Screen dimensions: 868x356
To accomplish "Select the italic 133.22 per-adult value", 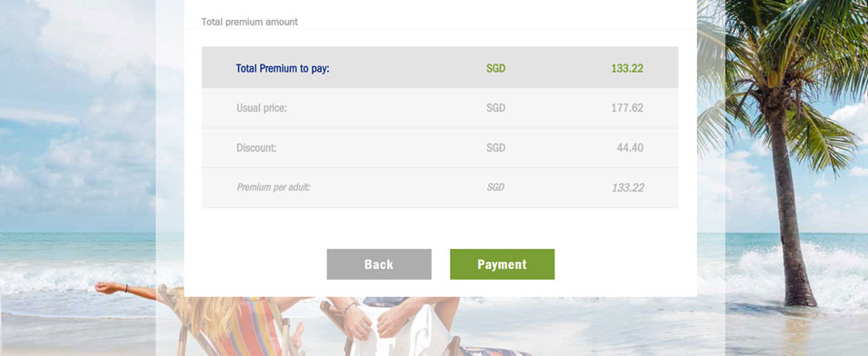I will point(627,187).
